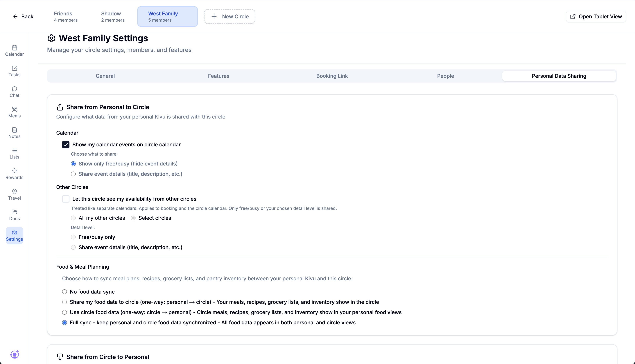This screenshot has width=635, height=364.
Task: Open Docs from the sidebar
Action: tap(14, 215)
